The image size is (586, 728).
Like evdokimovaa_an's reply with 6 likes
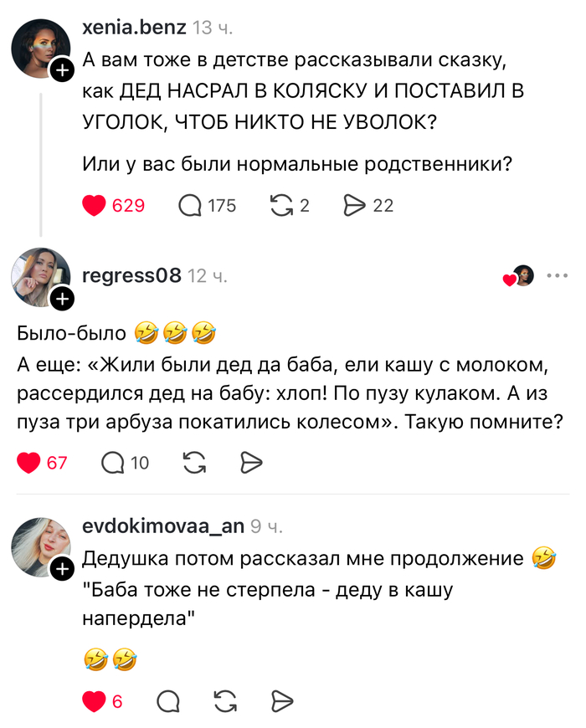[95, 701]
